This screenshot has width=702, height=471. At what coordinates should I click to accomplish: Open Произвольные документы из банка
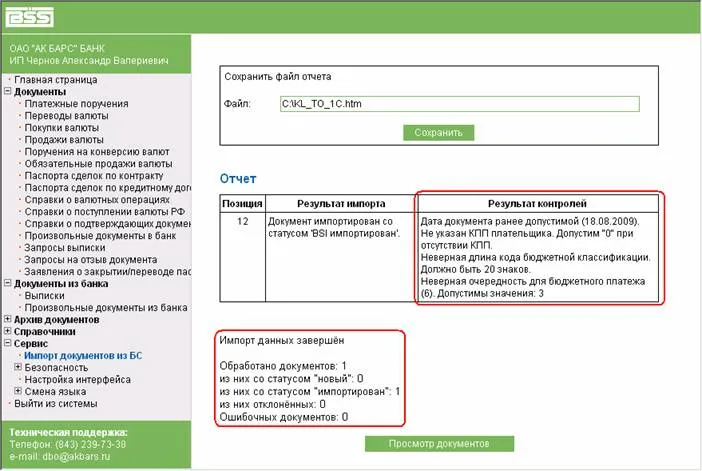(106, 308)
